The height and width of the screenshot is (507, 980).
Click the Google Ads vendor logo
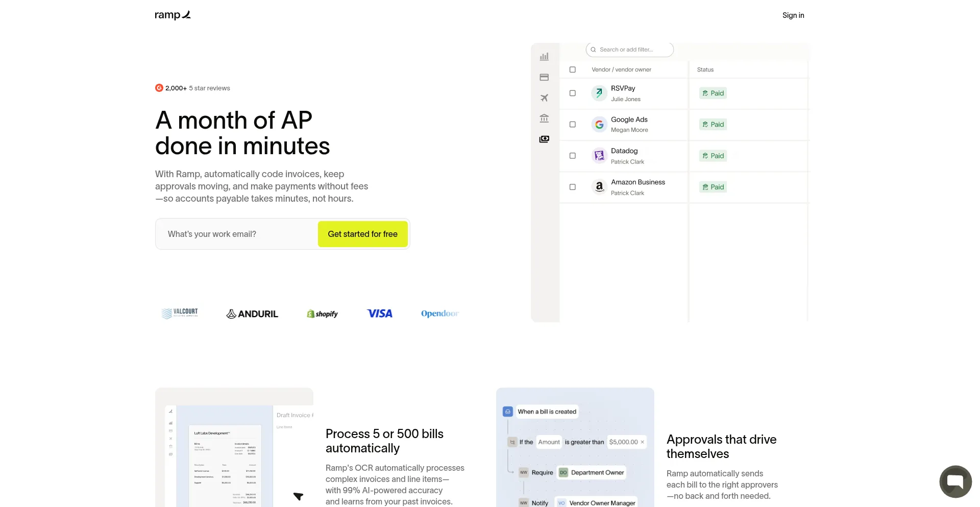[599, 125]
